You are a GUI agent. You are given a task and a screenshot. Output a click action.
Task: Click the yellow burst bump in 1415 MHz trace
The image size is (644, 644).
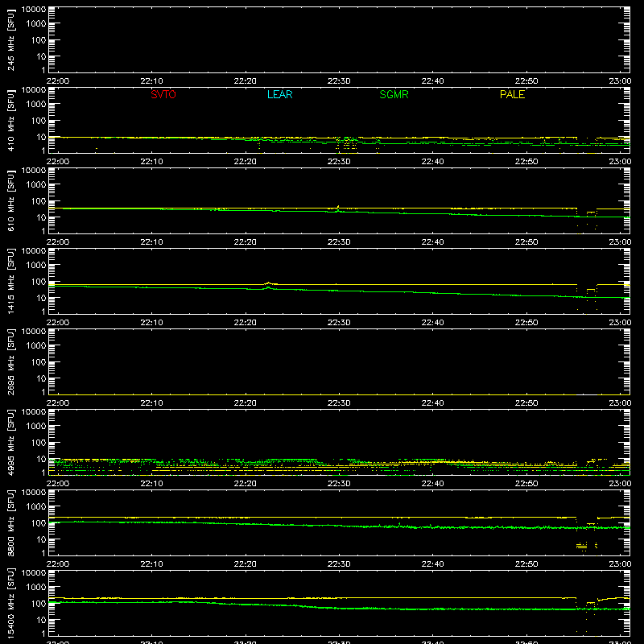point(269,283)
